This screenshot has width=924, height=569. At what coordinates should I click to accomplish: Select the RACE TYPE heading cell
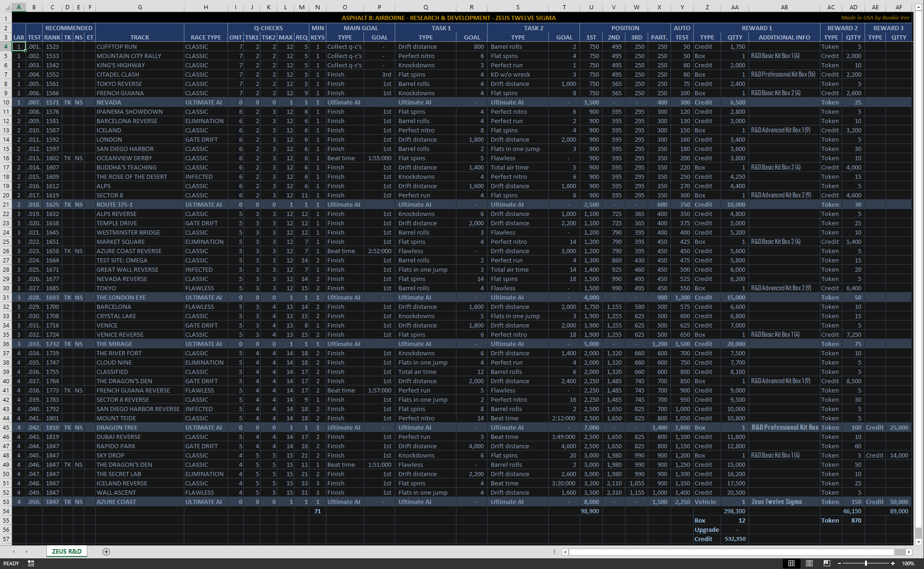click(206, 37)
